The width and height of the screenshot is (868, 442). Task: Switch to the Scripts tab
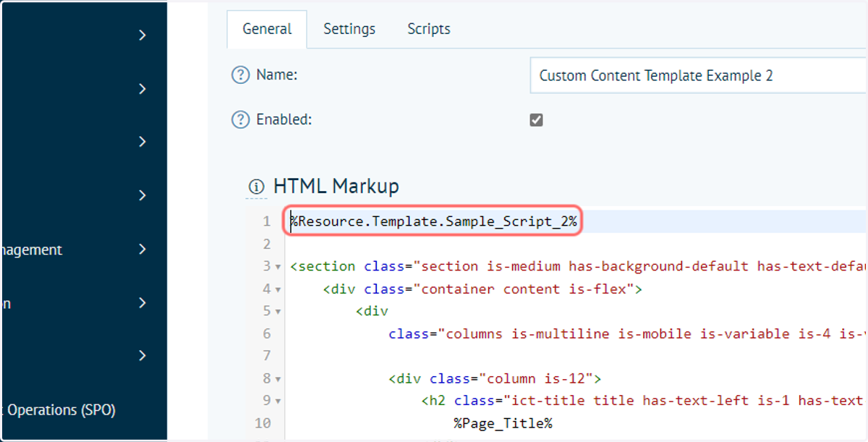429,29
